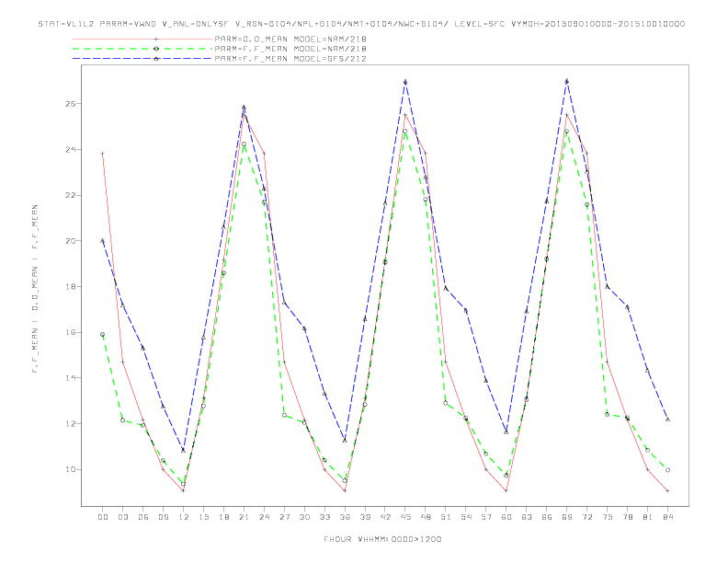Click the blue triangle data point at hour 54
The image size is (728, 563).
tap(466, 310)
